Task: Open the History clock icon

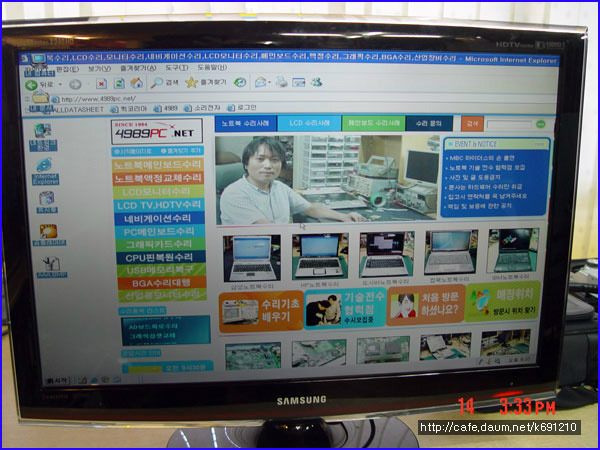Action: 240,82
